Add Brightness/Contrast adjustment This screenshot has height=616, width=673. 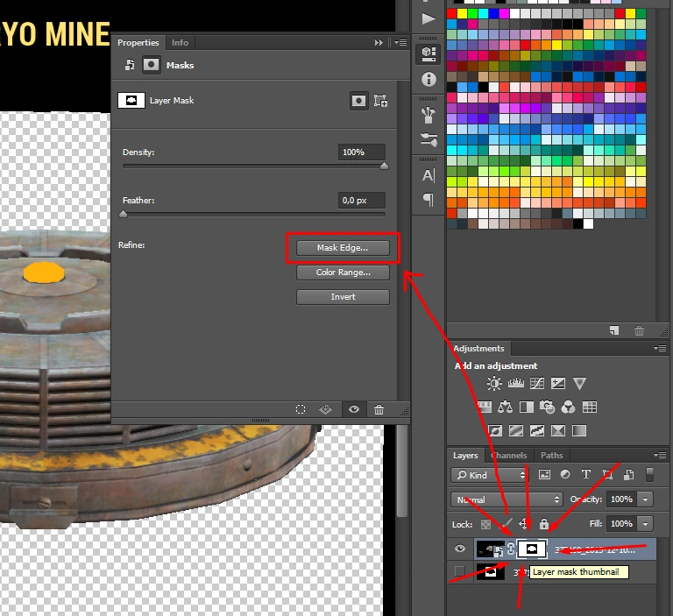coord(494,383)
